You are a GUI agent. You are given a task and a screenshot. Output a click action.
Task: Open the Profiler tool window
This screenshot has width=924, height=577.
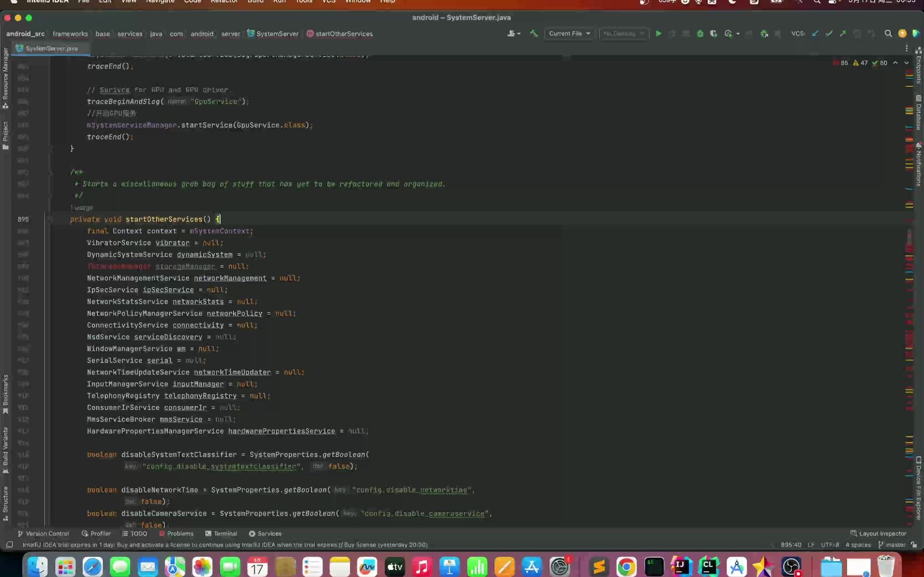click(98, 533)
